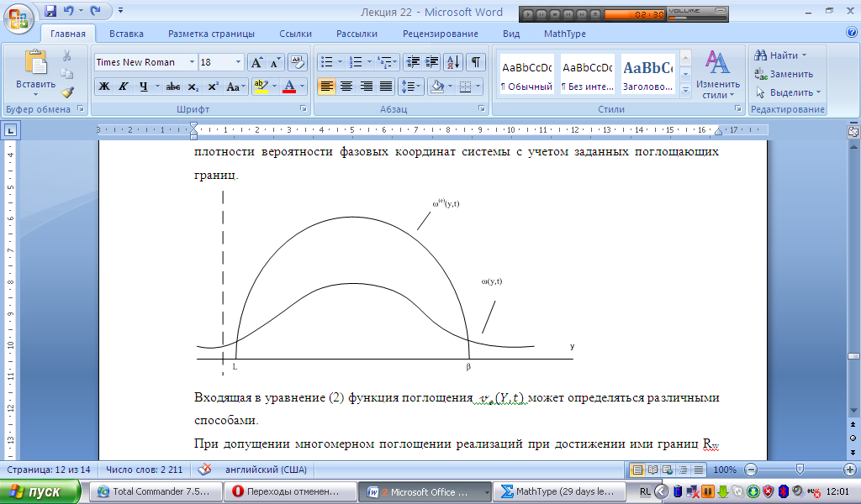Viewport: 861px width, 504px height.
Task: Click Найти to search the document
Action: click(780, 55)
